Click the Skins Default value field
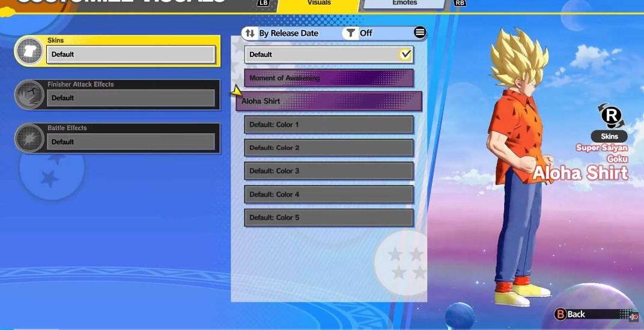Image resolution: width=644 pixels, height=330 pixels. pyautogui.click(x=131, y=54)
